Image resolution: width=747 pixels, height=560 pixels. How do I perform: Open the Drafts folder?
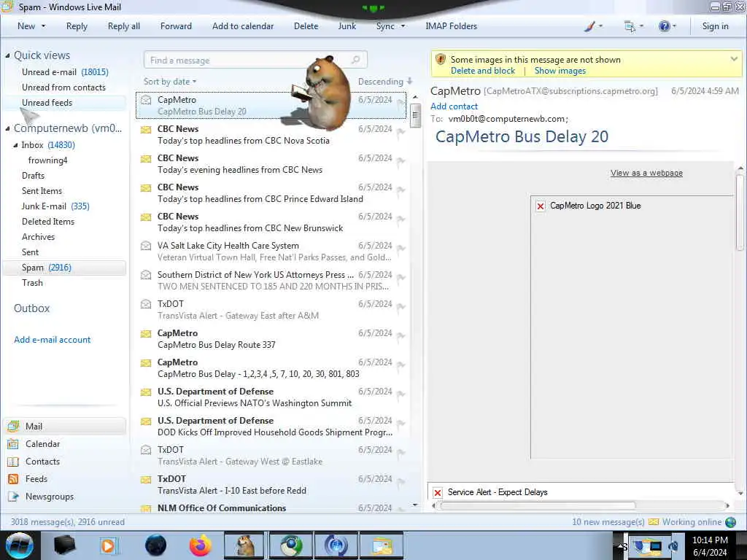[x=33, y=176]
